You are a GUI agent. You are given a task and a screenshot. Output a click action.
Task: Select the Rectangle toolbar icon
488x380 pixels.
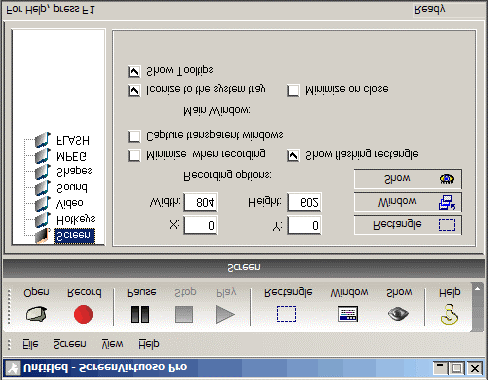(x=286, y=314)
